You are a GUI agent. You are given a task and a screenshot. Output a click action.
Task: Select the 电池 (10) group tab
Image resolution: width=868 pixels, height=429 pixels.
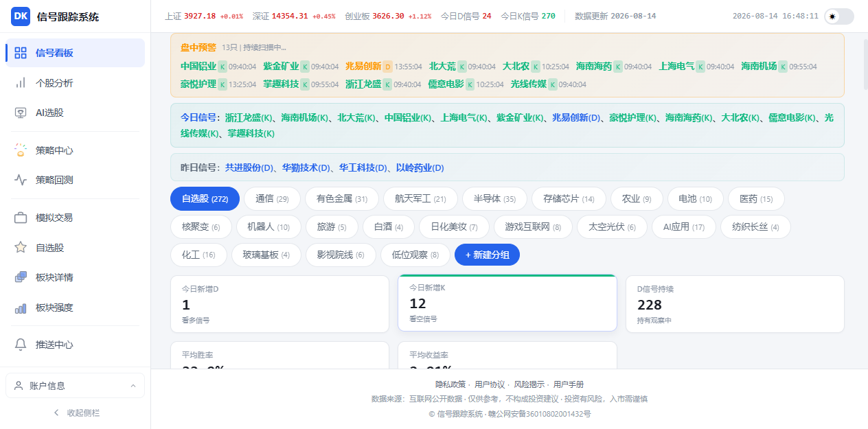click(696, 199)
